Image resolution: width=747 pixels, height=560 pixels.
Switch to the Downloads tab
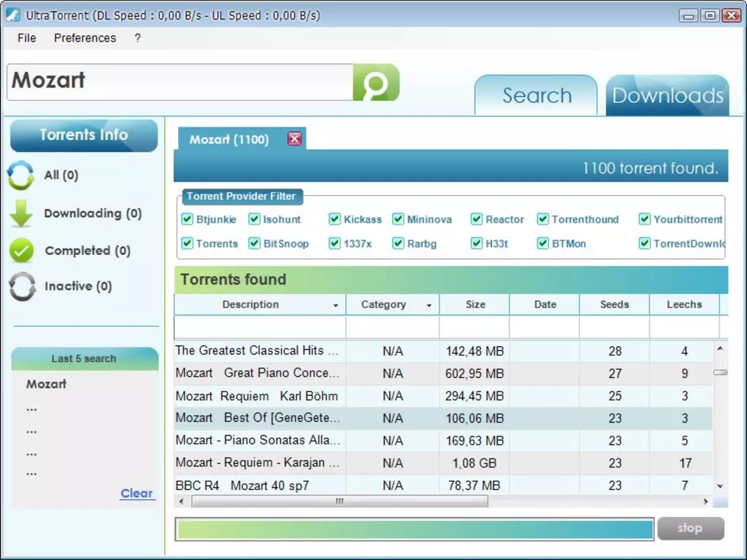pyautogui.click(x=667, y=95)
